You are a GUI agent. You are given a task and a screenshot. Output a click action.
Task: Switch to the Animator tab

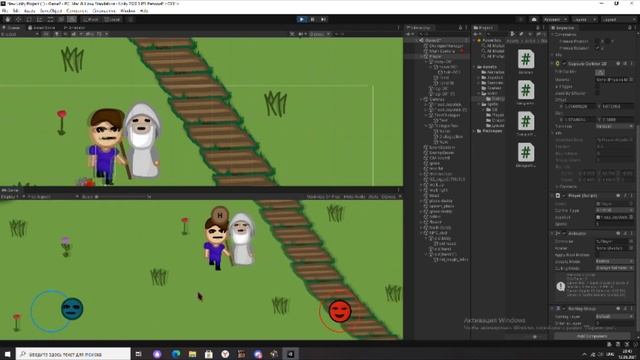[x=75, y=28]
